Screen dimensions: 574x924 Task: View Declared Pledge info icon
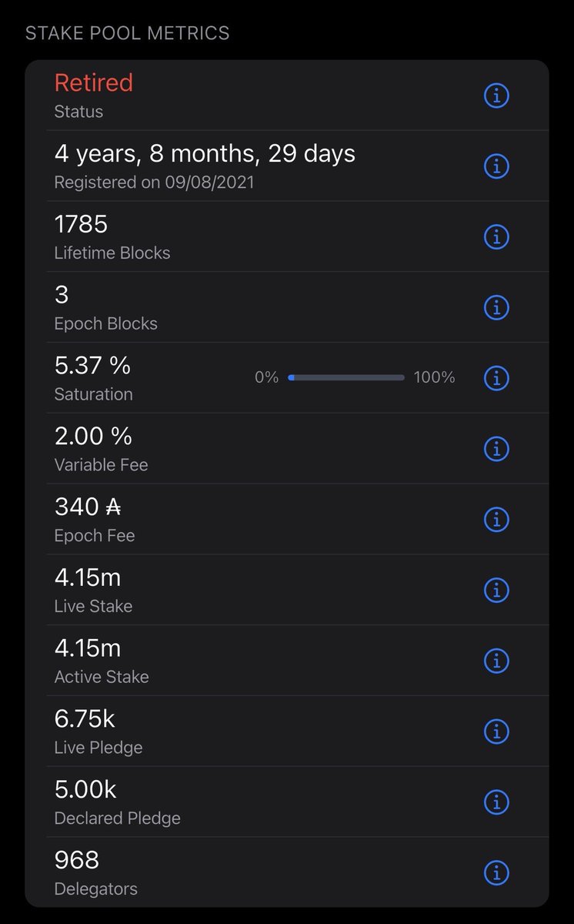click(496, 802)
